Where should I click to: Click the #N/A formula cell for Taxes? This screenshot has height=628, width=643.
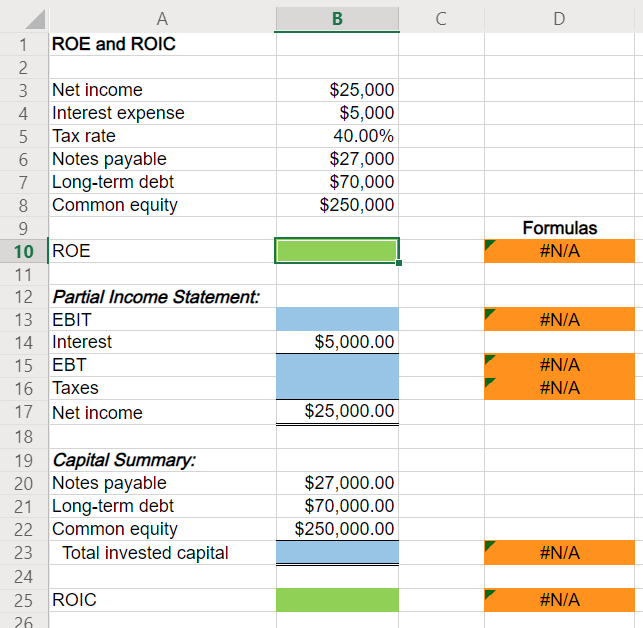(559, 388)
